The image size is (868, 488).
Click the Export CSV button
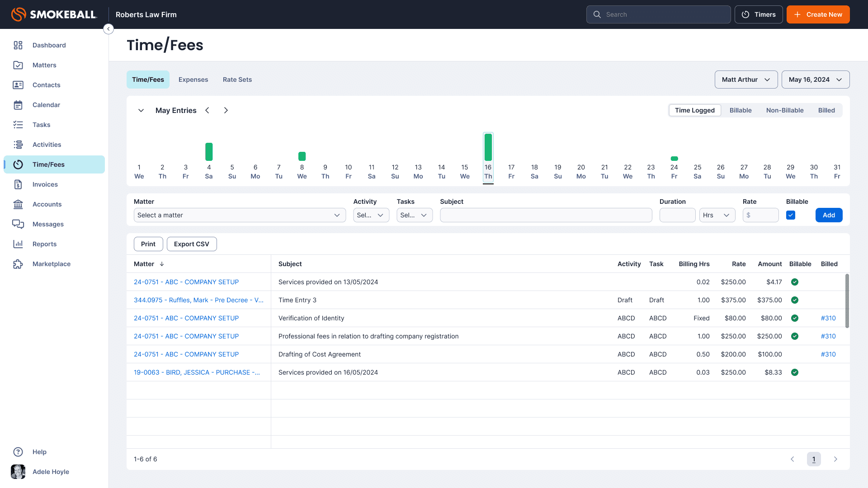point(192,244)
